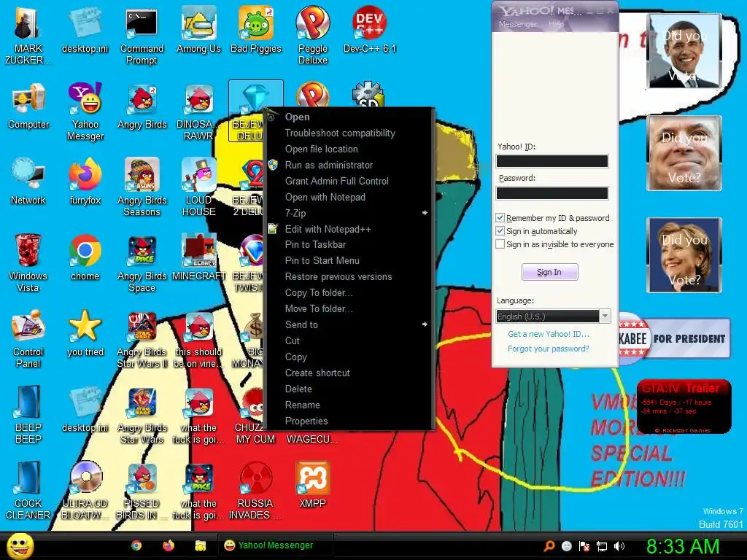Click the DINOSA RAWR desktop icon
The image size is (747, 560).
198,112
